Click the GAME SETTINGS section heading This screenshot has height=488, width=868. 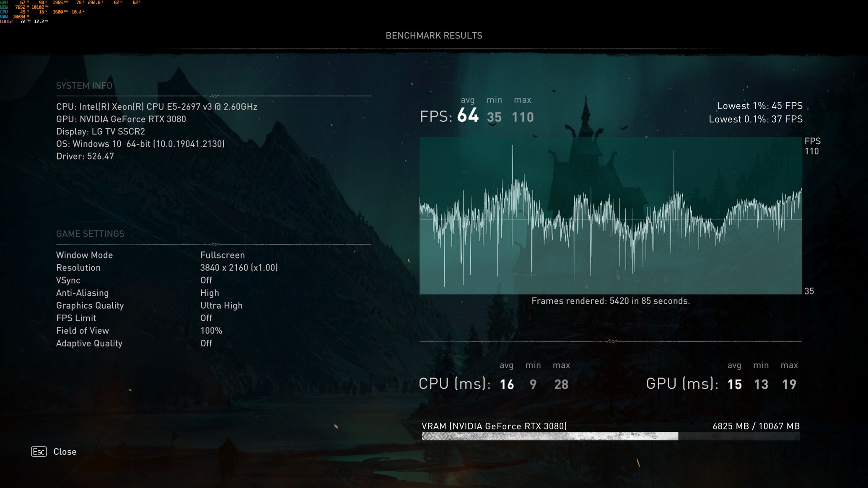(90, 234)
